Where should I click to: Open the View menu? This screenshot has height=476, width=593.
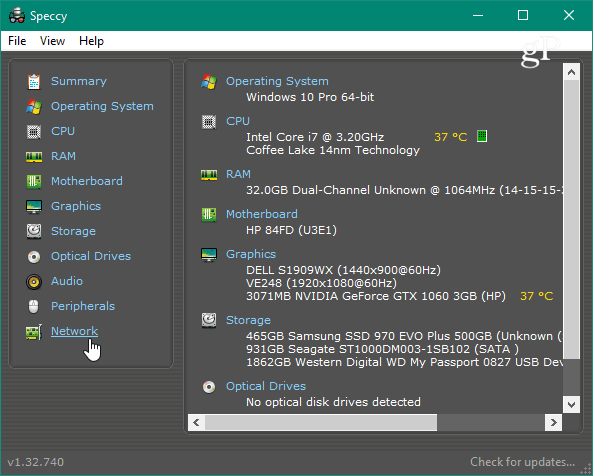[x=52, y=41]
